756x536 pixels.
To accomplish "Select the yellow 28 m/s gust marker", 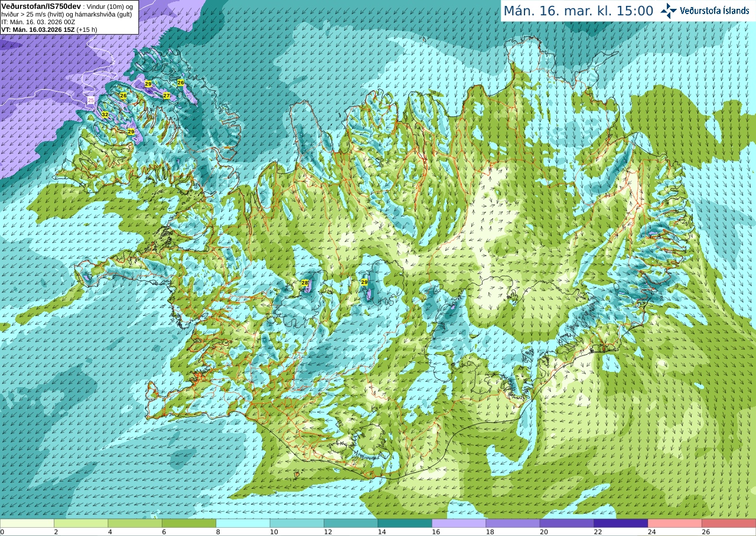I will pyautogui.click(x=305, y=283).
